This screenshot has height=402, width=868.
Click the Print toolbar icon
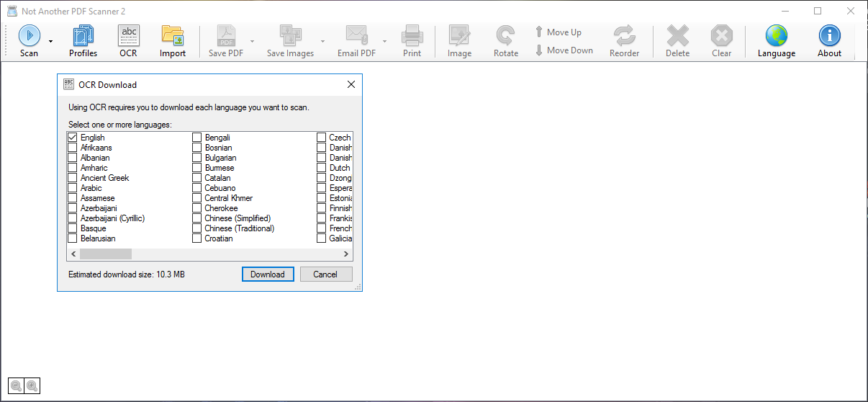412,41
